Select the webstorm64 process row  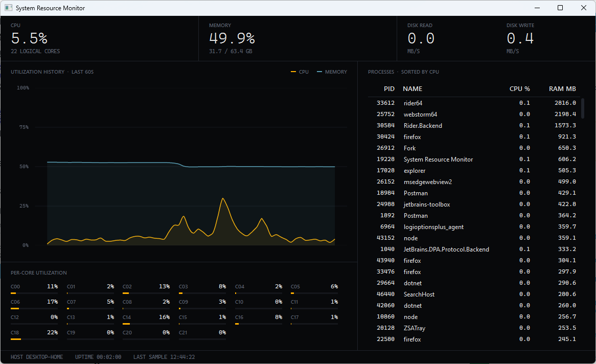pyautogui.click(x=475, y=114)
